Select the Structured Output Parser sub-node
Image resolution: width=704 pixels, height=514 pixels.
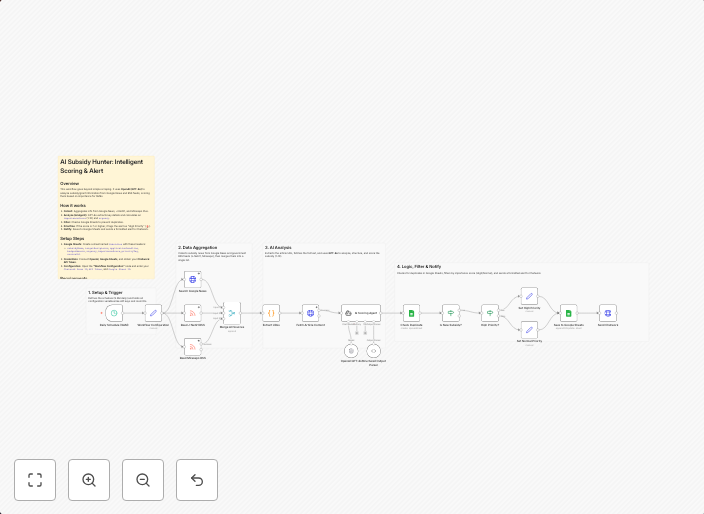(374, 351)
